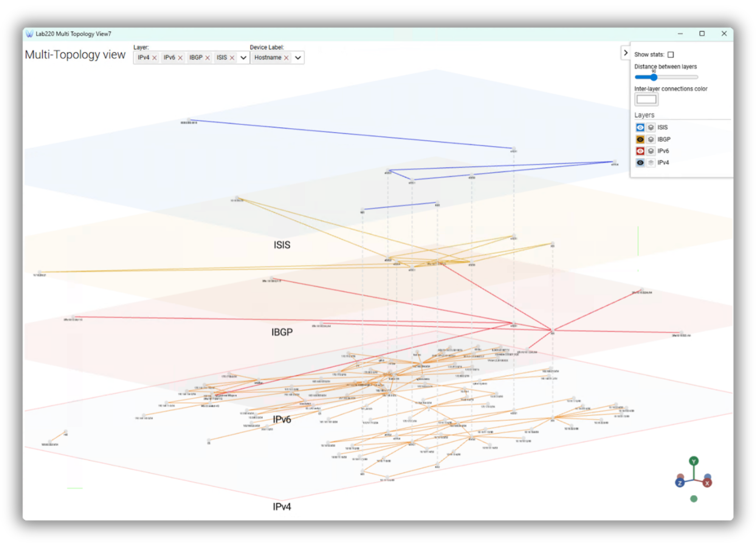Remove the Hostname device label tag
This screenshot has height=548, width=756.
(x=286, y=58)
